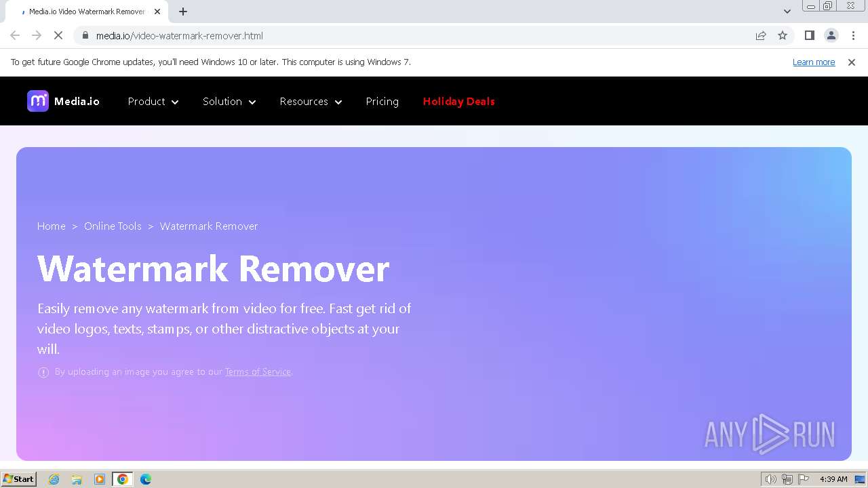Open network status tray icon
Screen dimensions: 868x488
(787, 479)
